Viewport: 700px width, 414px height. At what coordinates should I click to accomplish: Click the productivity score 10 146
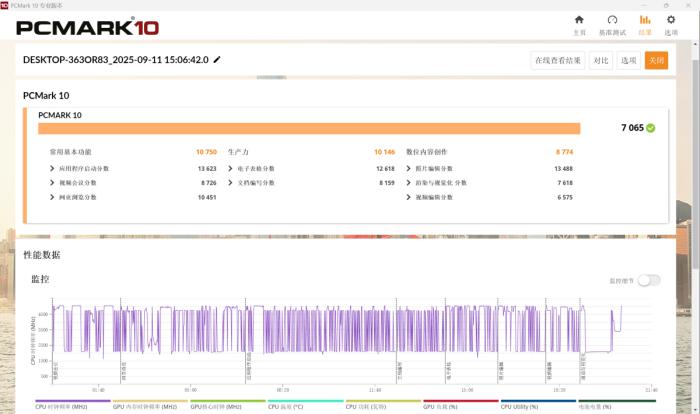click(384, 152)
